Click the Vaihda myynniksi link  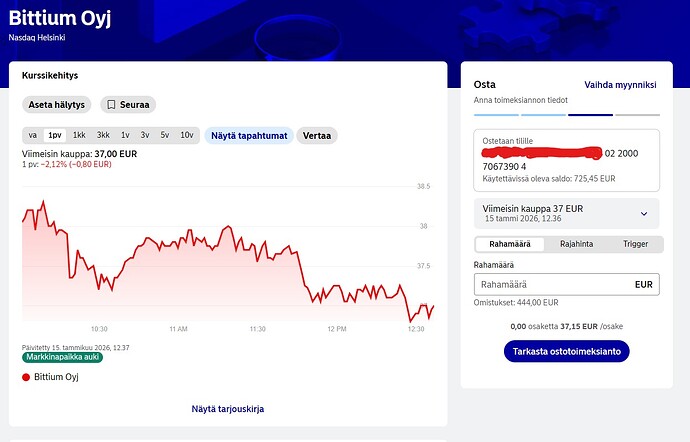(x=619, y=85)
